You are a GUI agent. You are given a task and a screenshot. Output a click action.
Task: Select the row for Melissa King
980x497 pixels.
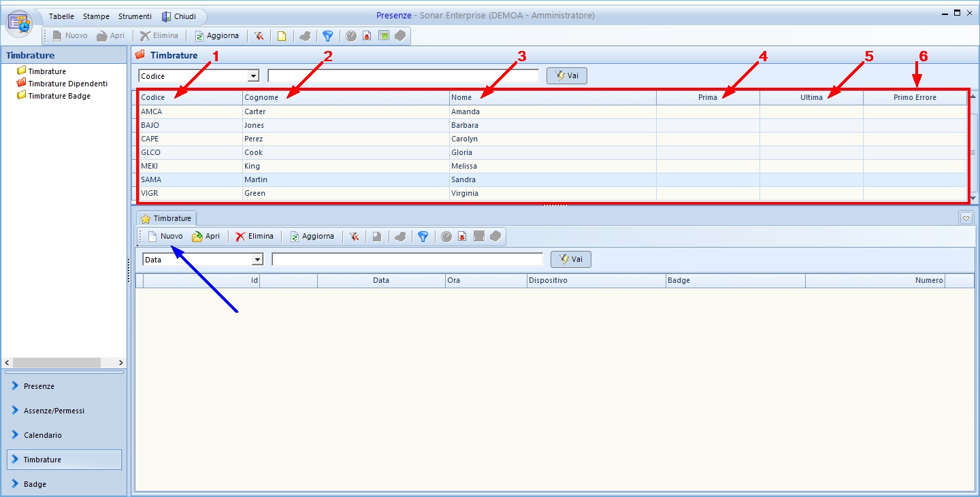340,166
